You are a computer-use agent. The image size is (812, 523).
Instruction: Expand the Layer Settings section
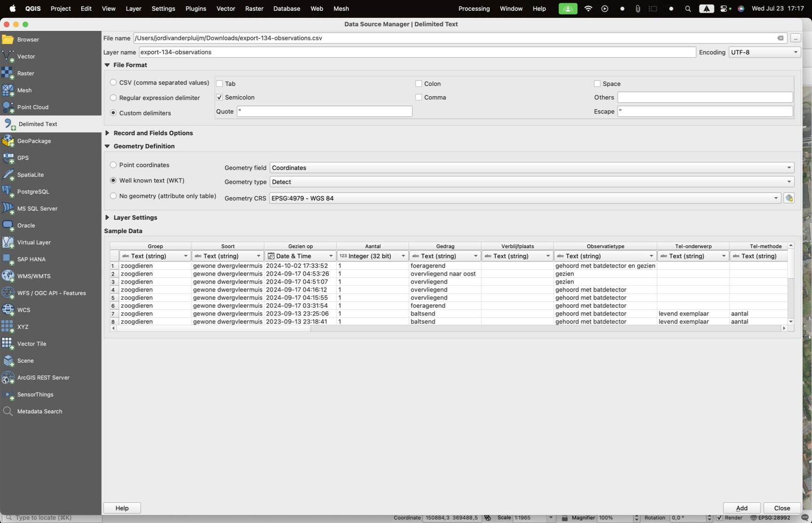(107, 217)
